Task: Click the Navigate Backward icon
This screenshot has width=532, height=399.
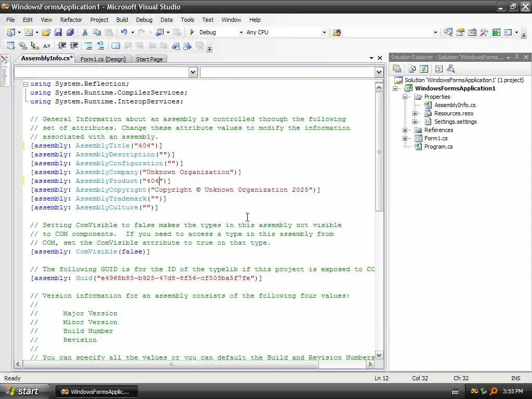Action: coord(159,32)
